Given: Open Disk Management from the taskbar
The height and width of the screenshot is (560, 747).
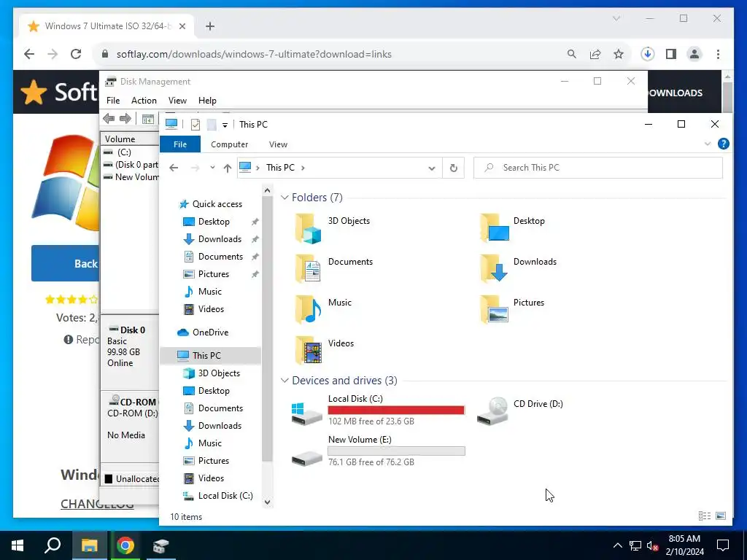Looking at the screenshot, I should coord(160,545).
